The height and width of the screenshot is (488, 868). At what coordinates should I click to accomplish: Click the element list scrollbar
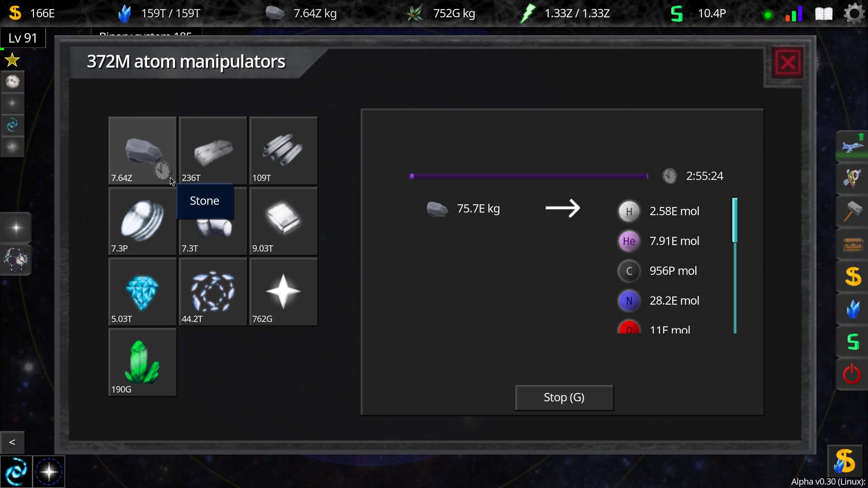click(735, 266)
